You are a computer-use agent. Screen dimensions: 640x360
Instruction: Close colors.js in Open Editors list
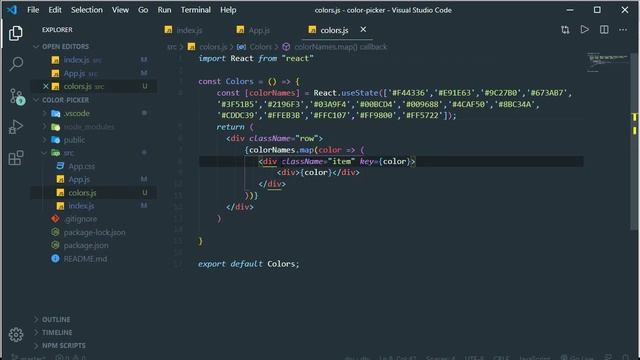[x=46, y=86]
